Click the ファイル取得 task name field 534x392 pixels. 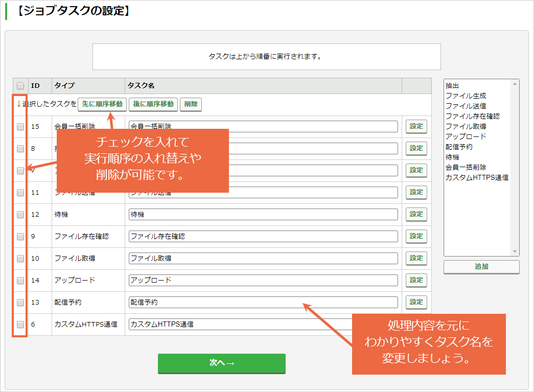(263, 259)
